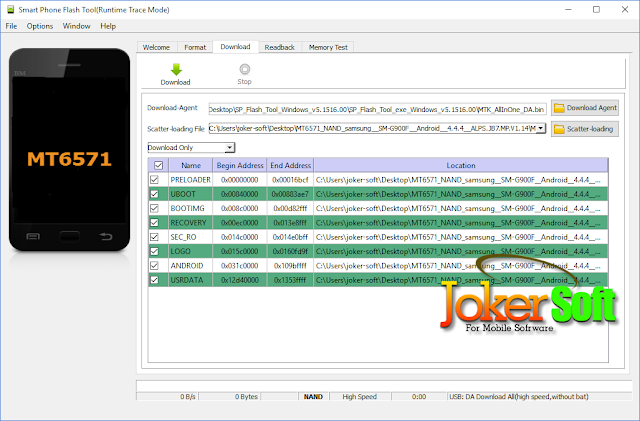640x421 pixels.
Task: Click begin address 0x00840000
Action: (240, 194)
